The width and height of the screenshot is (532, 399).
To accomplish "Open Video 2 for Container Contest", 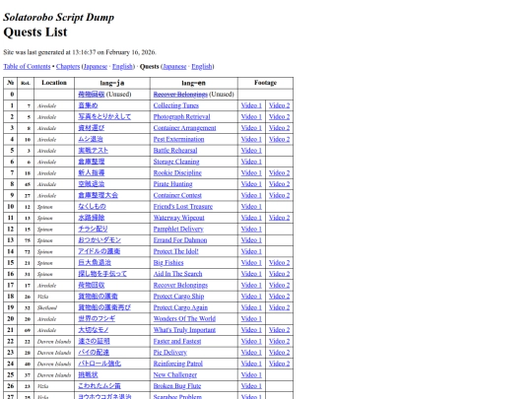I will [279, 195].
